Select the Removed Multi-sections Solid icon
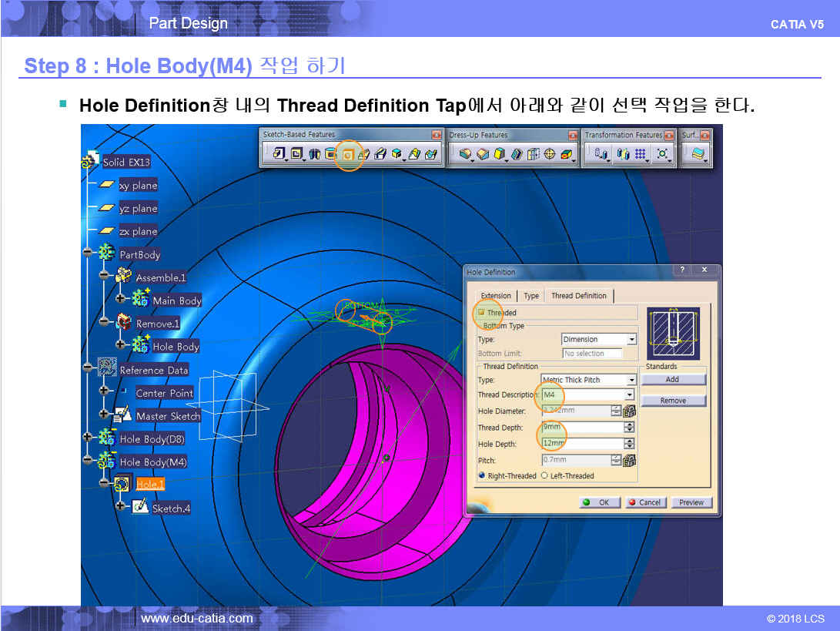The height and width of the screenshot is (631, 840). click(430, 154)
